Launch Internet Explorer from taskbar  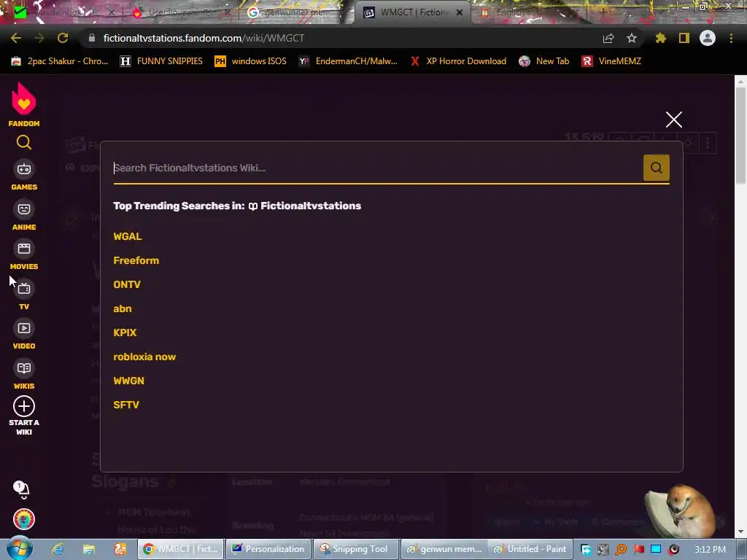point(58,549)
